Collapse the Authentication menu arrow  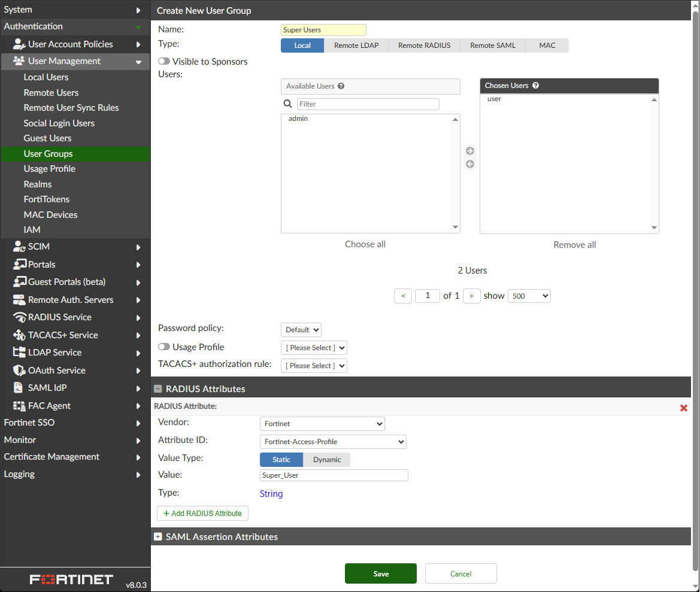[138, 27]
